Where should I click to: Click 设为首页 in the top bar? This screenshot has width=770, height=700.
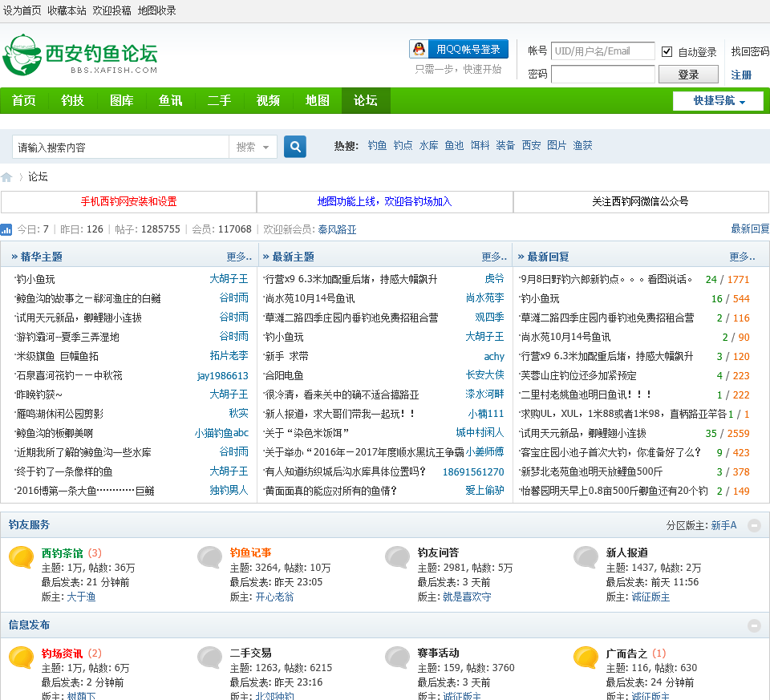22,10
